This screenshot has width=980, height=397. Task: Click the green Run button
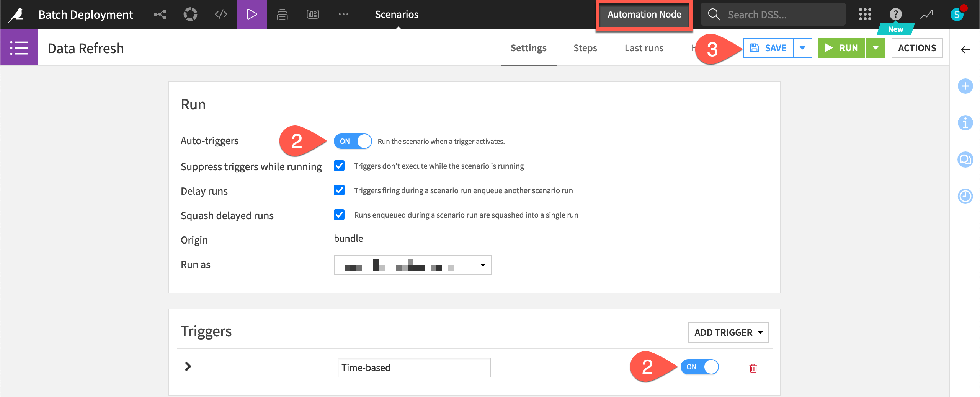[842, 48]
